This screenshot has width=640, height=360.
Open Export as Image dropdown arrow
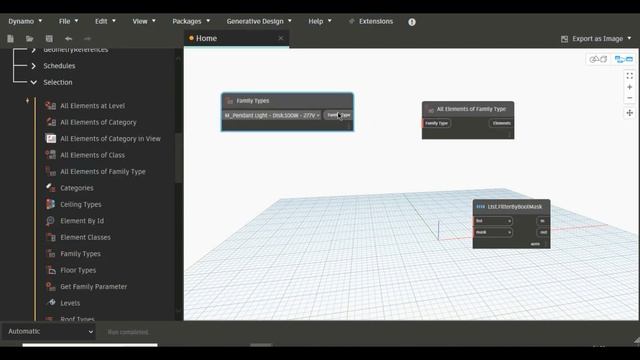pyautogui.click(x=629, y=38)
